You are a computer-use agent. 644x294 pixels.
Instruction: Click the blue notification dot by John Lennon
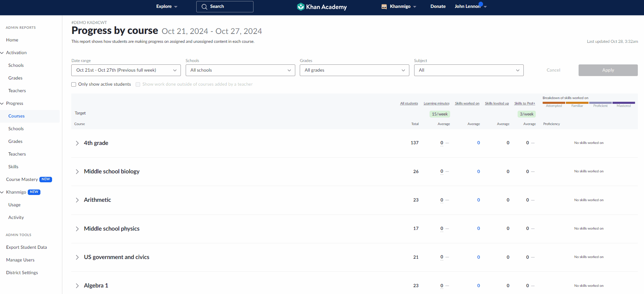pos(481,4)
